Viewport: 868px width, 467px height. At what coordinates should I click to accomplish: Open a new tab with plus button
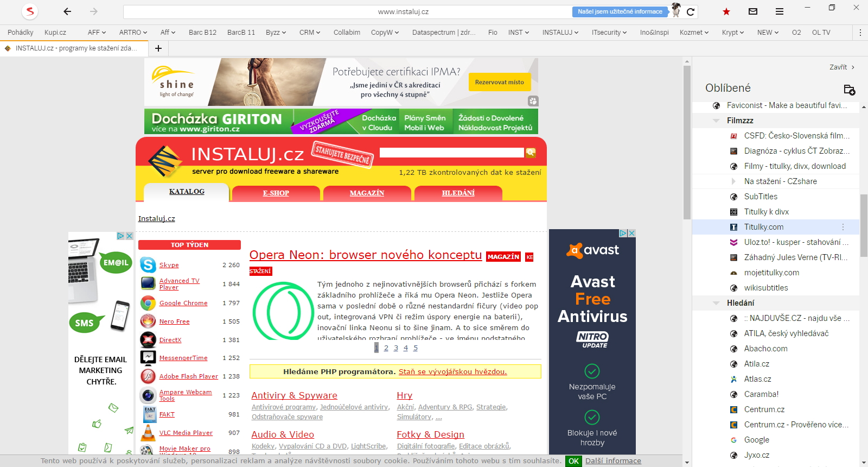158,48
